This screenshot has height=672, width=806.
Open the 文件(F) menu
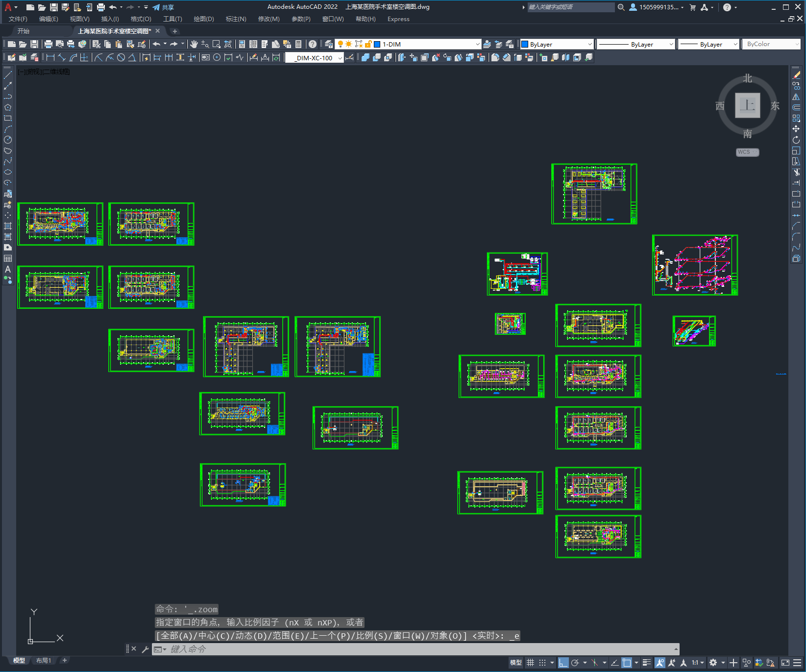(x=18, y=19)
